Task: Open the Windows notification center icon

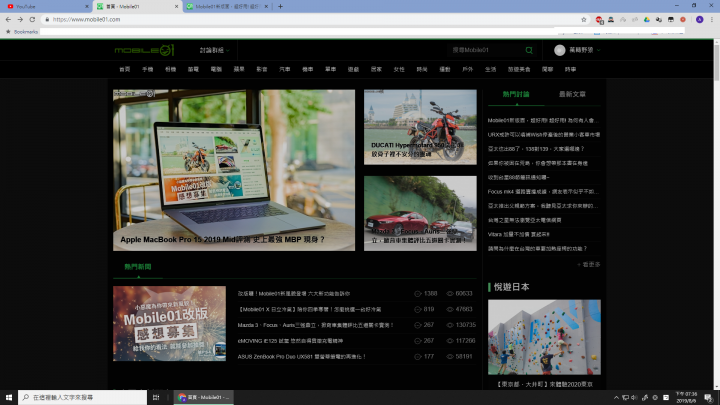Action: click(x=709, y=398)
